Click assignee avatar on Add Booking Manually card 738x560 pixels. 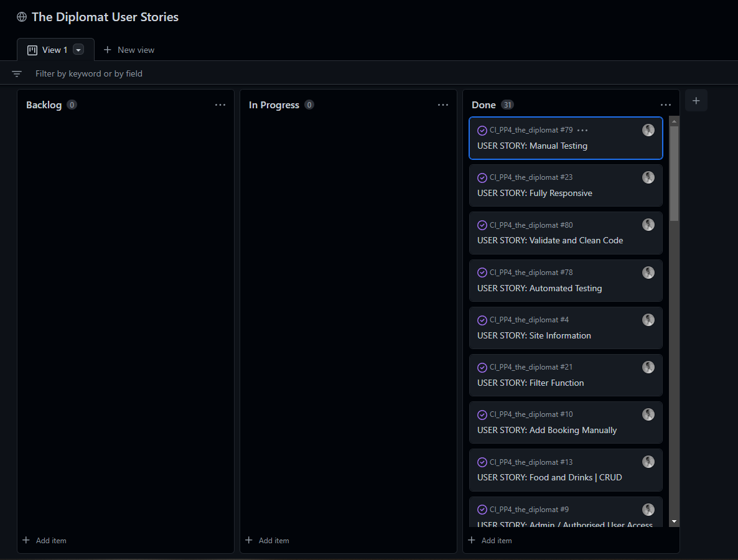tap(648, 414)
